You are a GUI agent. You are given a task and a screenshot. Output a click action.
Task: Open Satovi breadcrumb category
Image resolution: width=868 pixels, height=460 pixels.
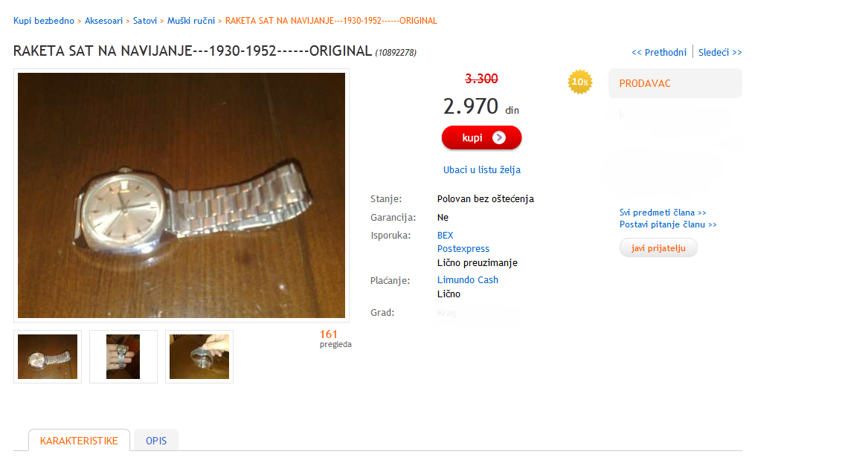(145, 21)
